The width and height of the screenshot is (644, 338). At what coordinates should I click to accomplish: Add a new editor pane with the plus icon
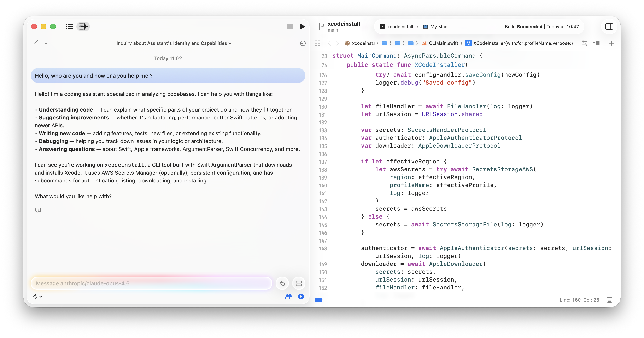611,43
